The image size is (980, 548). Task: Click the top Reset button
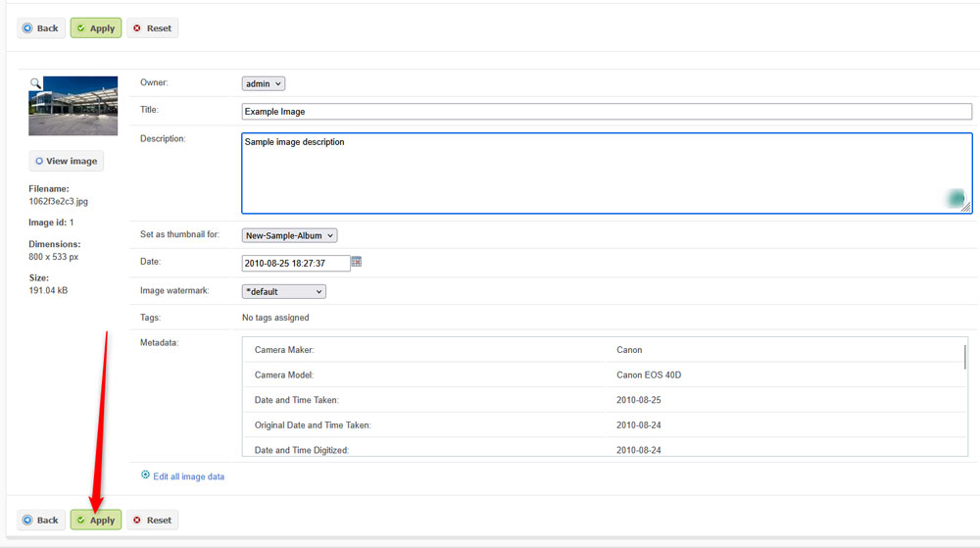tap(153, 28)
